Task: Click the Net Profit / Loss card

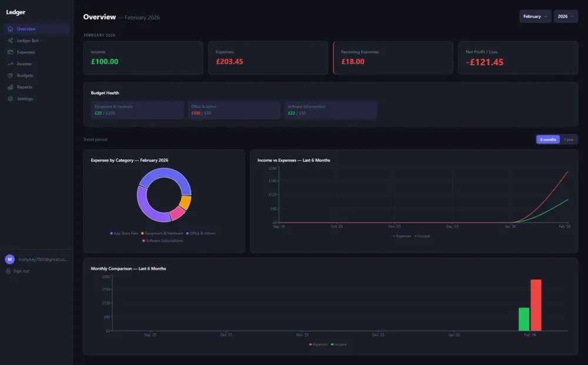Action: point(518,58)
